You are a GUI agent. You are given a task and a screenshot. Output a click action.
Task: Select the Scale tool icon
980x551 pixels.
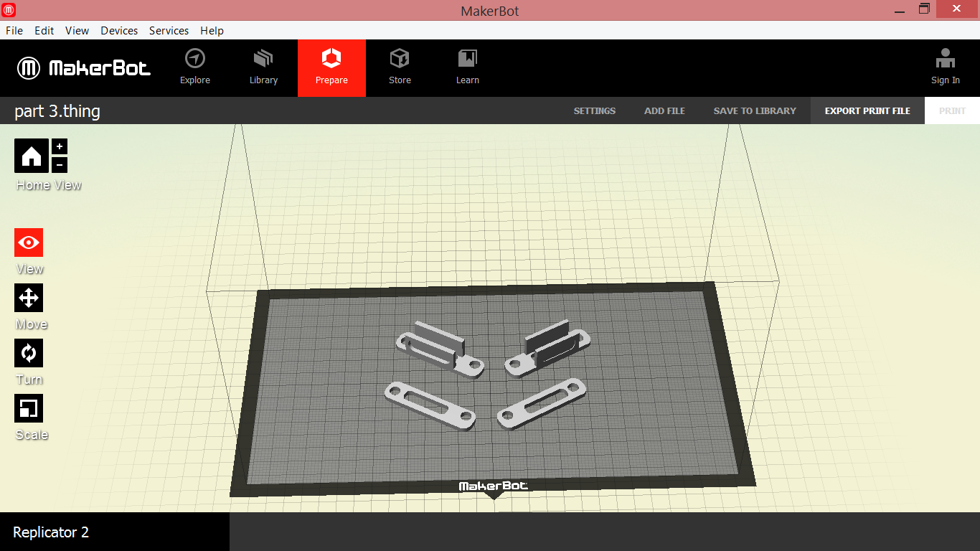29,408
